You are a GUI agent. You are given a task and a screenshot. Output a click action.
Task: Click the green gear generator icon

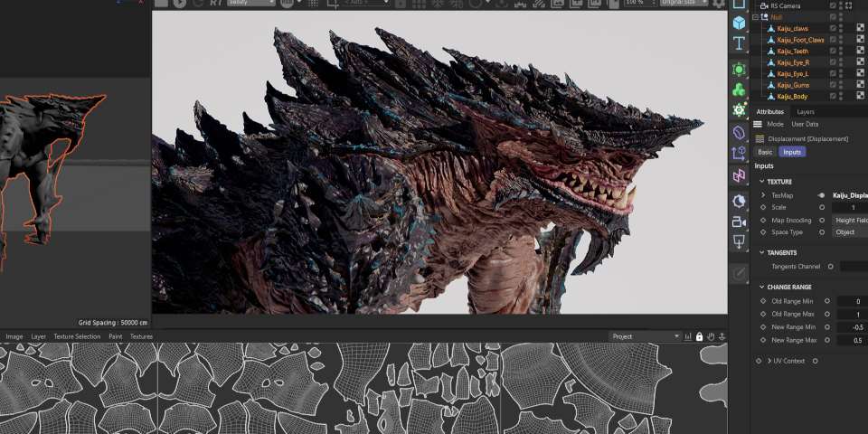739,110
